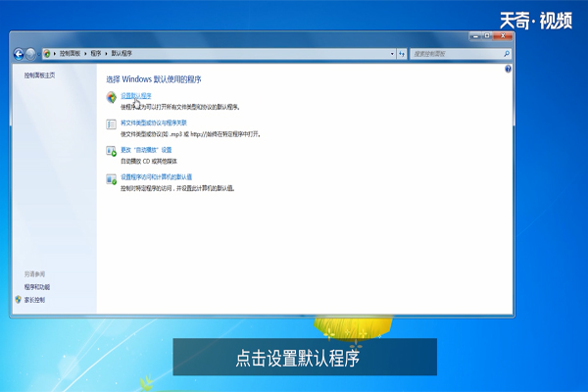This screenshot has width=588, height=392.
Task: Click description 控制对特定程序的访问，并设置此计算机的默认值
Action: 177,188
